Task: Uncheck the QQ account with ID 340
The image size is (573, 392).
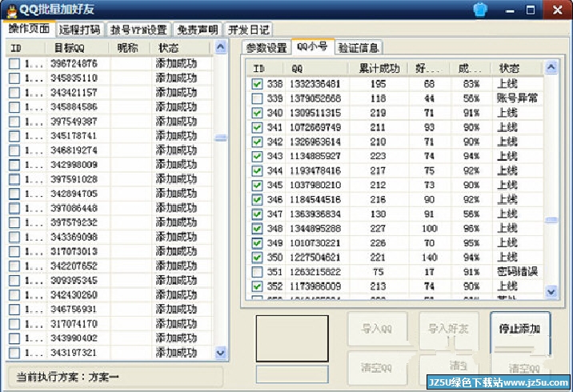Action: coord(257,113)
